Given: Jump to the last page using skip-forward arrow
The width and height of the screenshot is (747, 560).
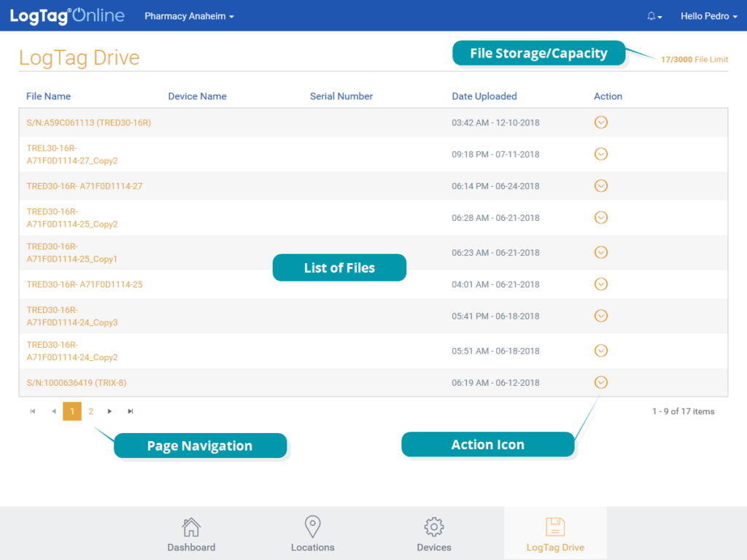Looking at the screenshot, I should coord(131,411).
